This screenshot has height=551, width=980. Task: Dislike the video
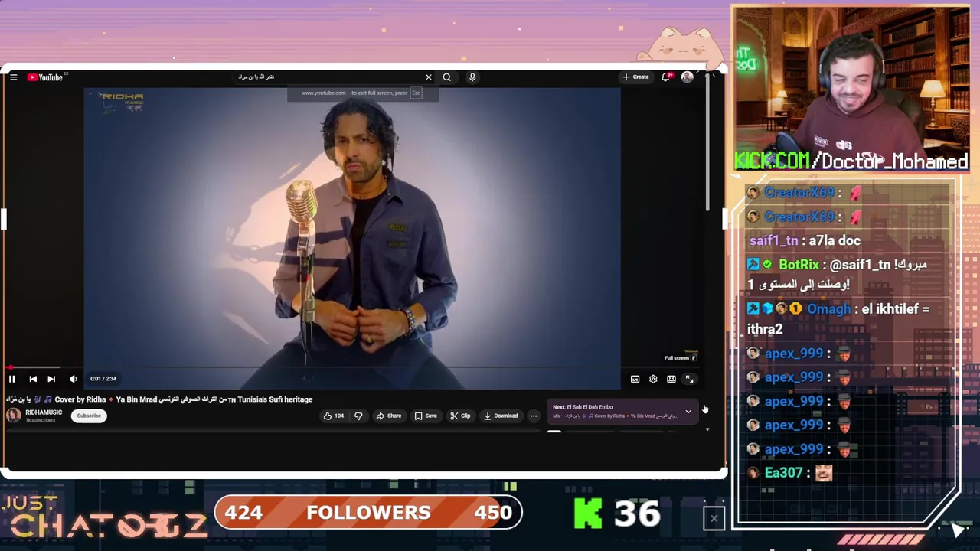[x=358, y=416]
